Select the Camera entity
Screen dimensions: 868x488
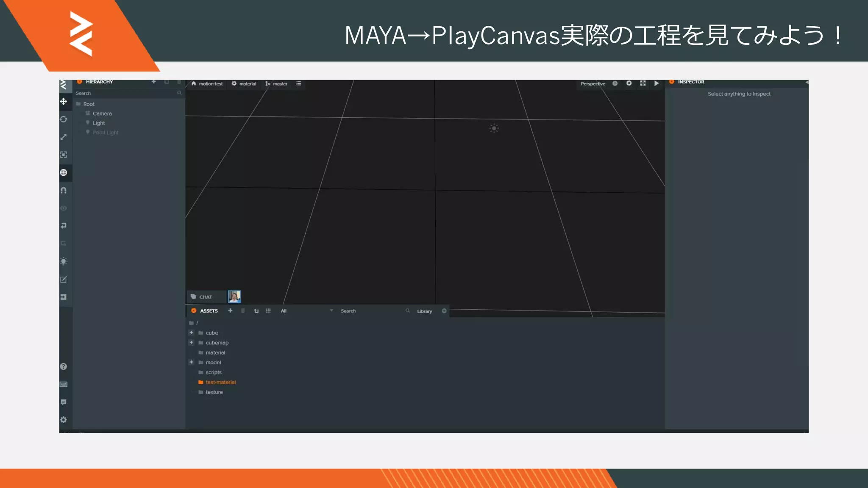click(x=102, y=114)
